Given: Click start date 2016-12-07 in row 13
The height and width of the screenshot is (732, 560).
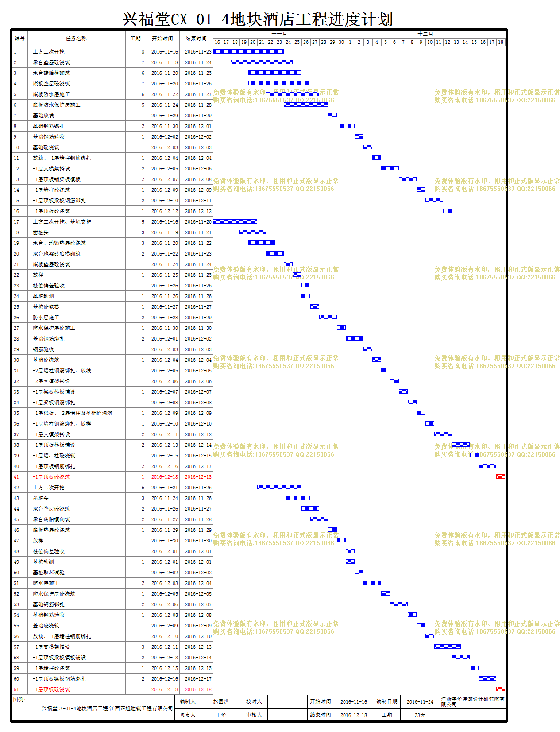Looking at the screenshot, I should pos(165,179).
